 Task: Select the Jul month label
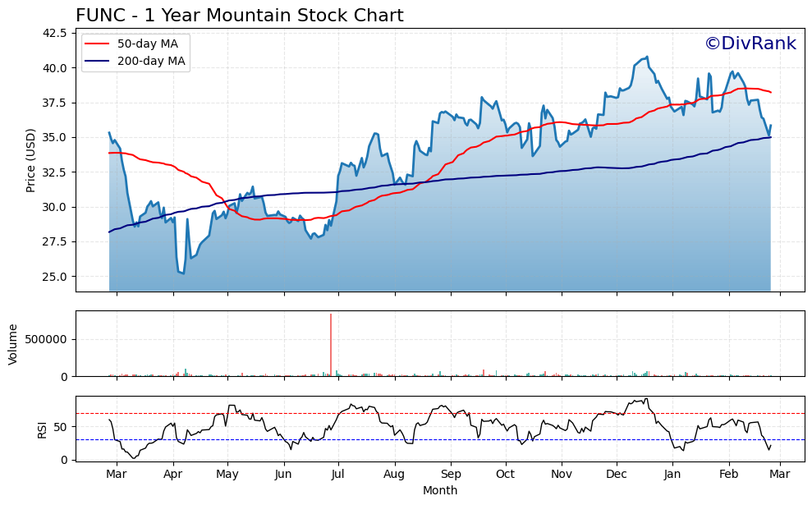[339, 475]
